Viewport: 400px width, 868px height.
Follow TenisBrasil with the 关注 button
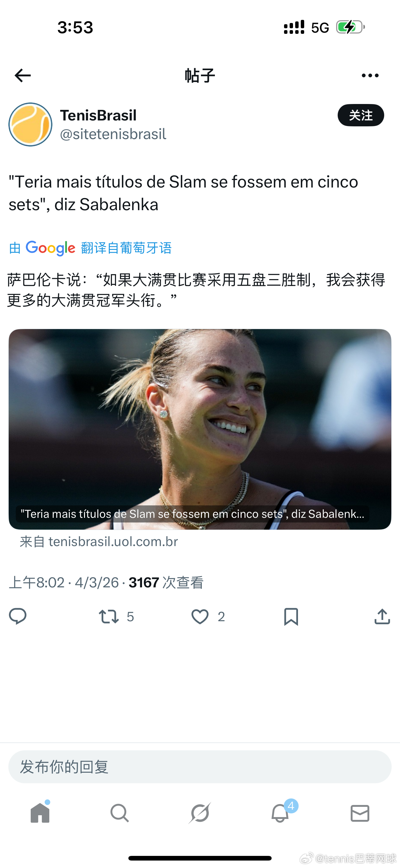click(x=361, y=115)
